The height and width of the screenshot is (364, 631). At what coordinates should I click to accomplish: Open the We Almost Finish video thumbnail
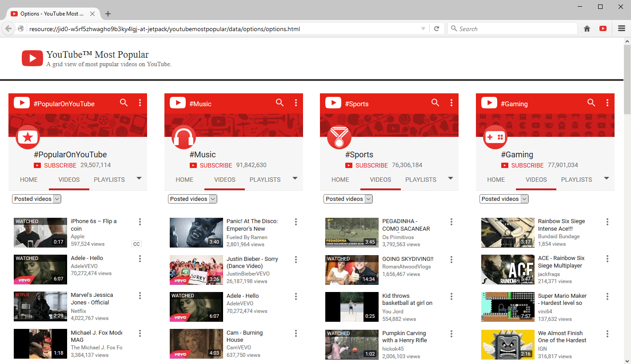click(x=508, y=344)
